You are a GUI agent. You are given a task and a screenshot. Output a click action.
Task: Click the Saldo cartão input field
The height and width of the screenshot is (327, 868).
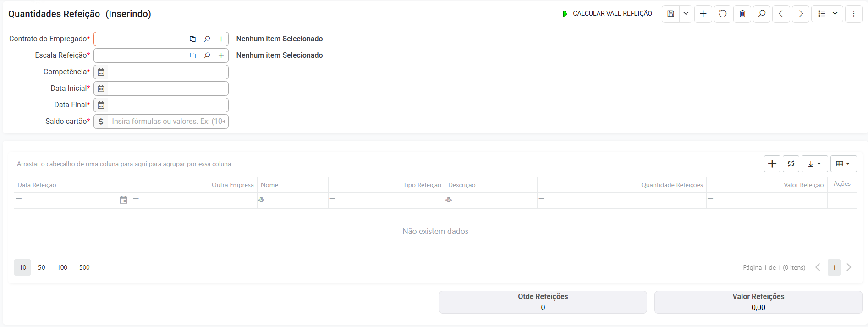coord(168,122)
